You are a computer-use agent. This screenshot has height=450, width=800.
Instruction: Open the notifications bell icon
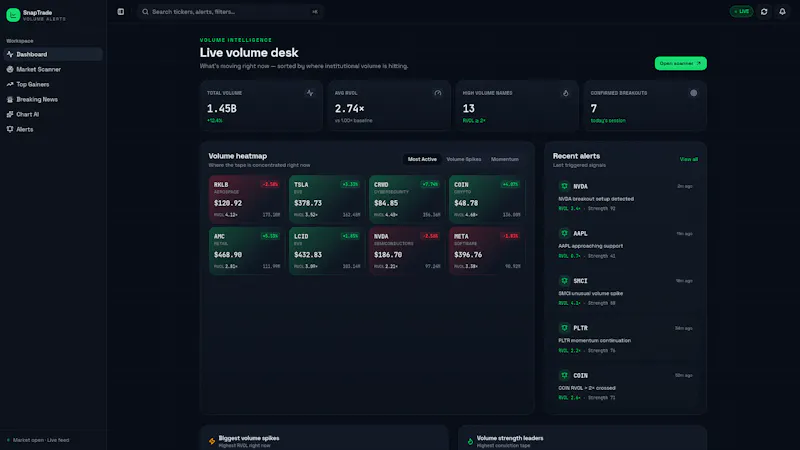point(782,12)
